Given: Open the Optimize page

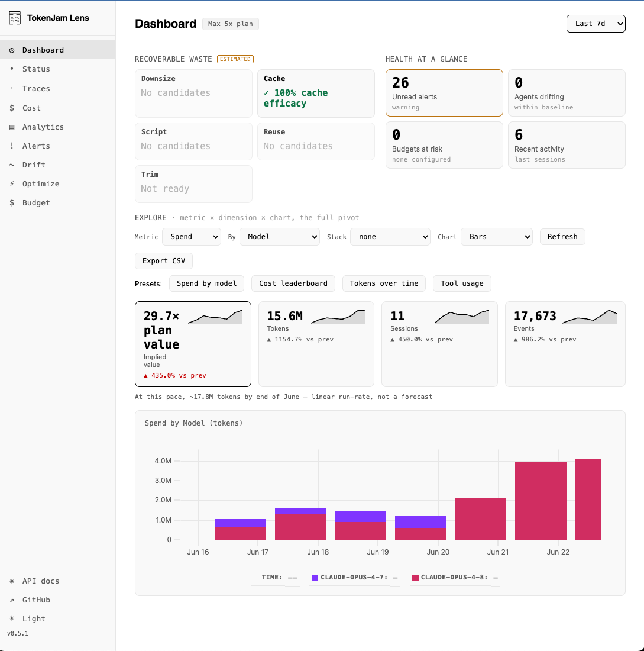Looking at the screenshot, I should (x=58, y=183).
